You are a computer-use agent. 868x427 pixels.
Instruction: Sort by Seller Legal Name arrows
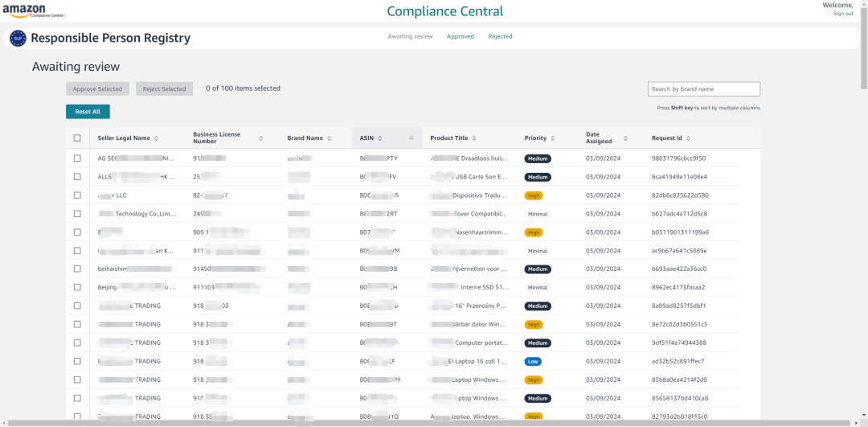click(x=156, y=138)
